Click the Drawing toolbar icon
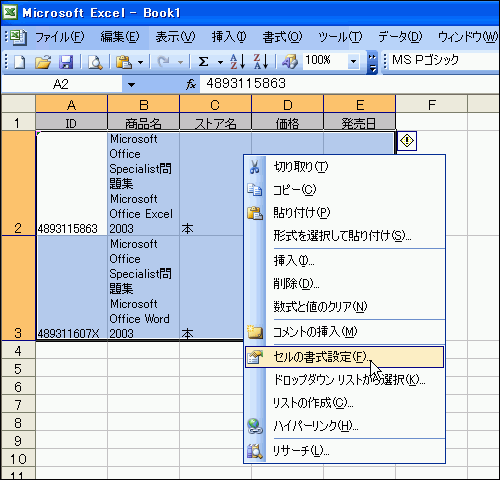The image size is (500, 480). (290, 62)
